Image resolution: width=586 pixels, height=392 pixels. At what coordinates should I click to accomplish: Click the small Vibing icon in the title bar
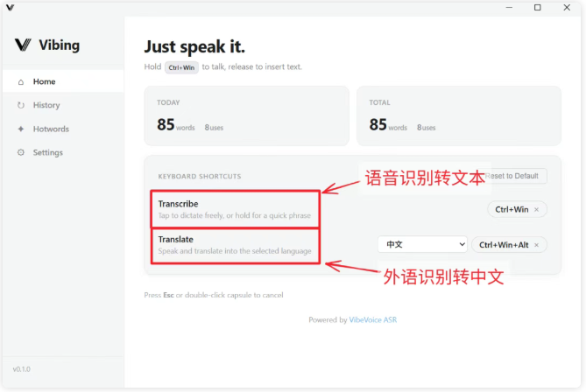click(10, 8)
